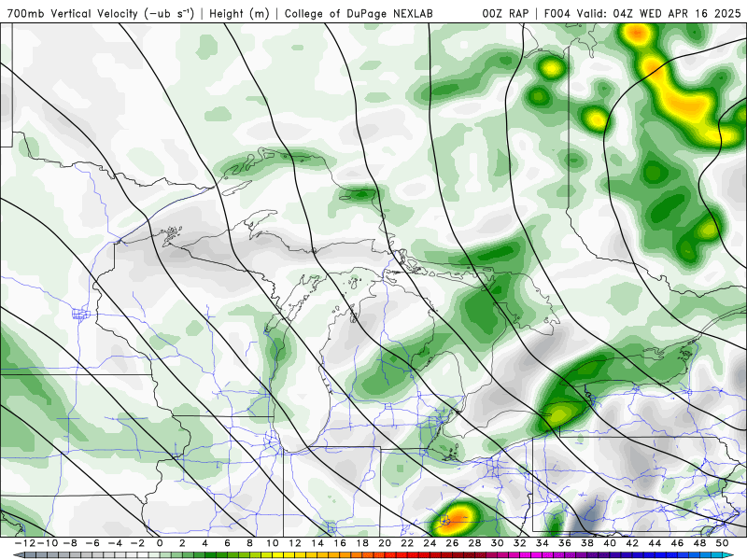Click the '40' color scale label
This screenshot has width=747, height=560.
pos(610,543)
